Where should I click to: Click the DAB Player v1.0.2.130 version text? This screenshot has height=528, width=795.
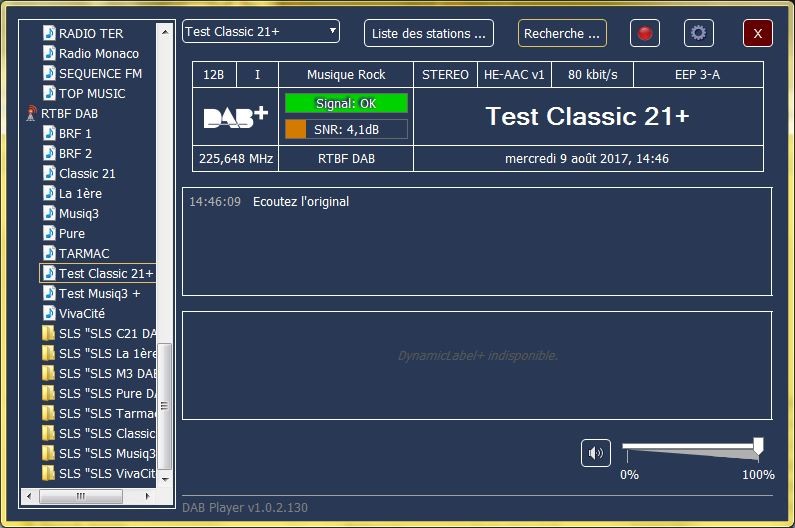(x=245, y=507)
